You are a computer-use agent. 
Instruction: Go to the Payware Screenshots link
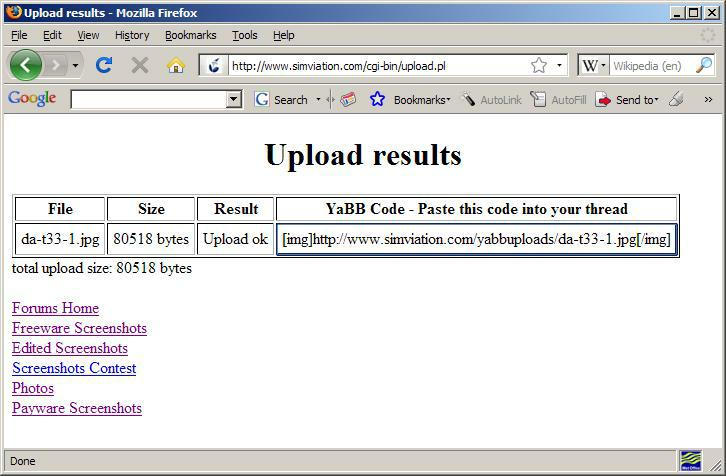pos(77,408)
